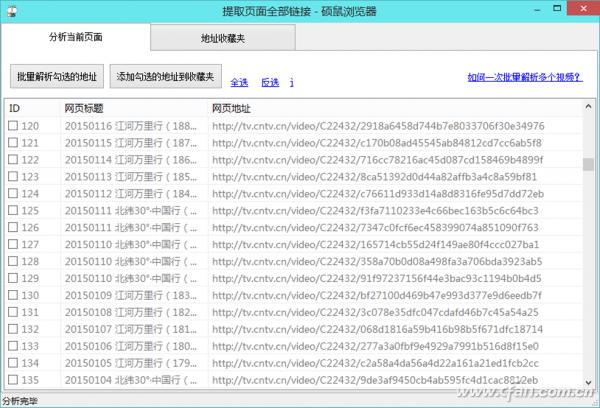The width and height of the screenshot is (600, 408).
Task: Open the 如何一次批量解析多个视频 help link
Action: pyautogui.click(x=525, y=77)
